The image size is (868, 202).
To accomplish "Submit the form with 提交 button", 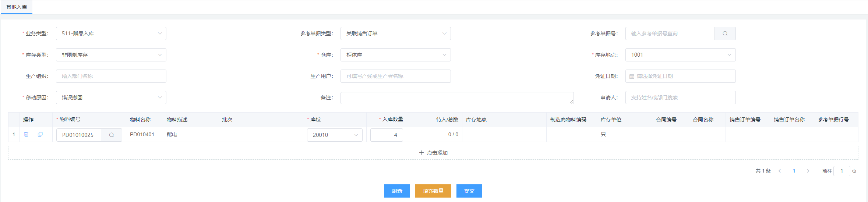I will pos(469,191).
